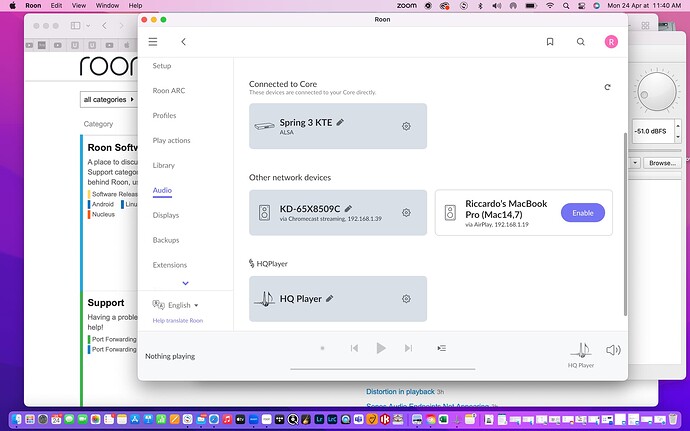The width and height of the screenshot is (690, 431).
Task: Open the Edit menu in menu bar
Action: (x=56, y=5)
